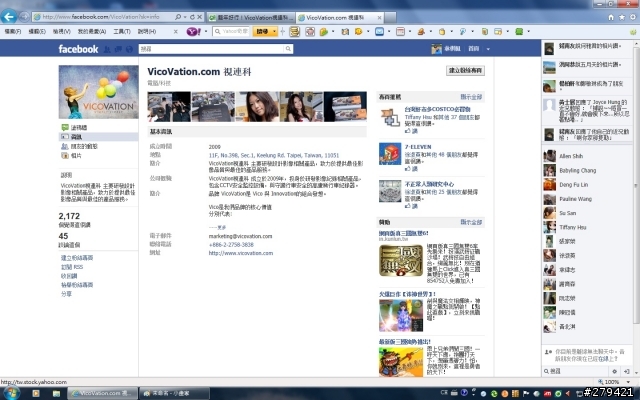Open the file explorer taskbar icon

tap(56, 393)
